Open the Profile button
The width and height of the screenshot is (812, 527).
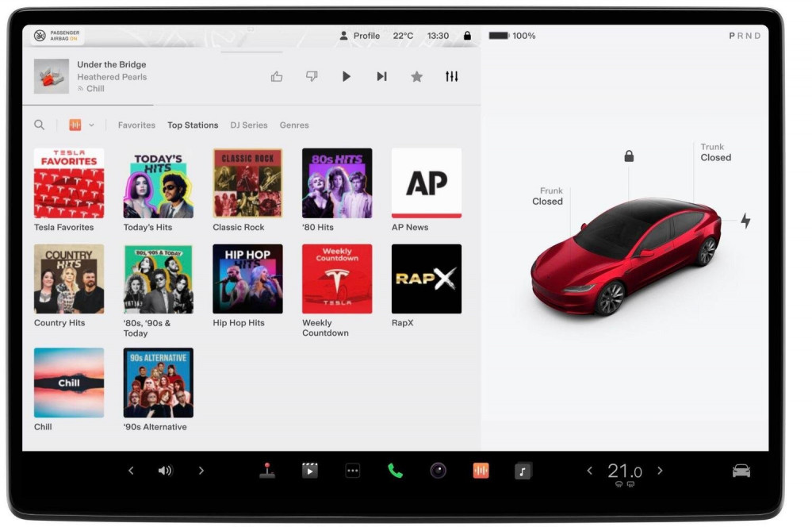[359, 36]
